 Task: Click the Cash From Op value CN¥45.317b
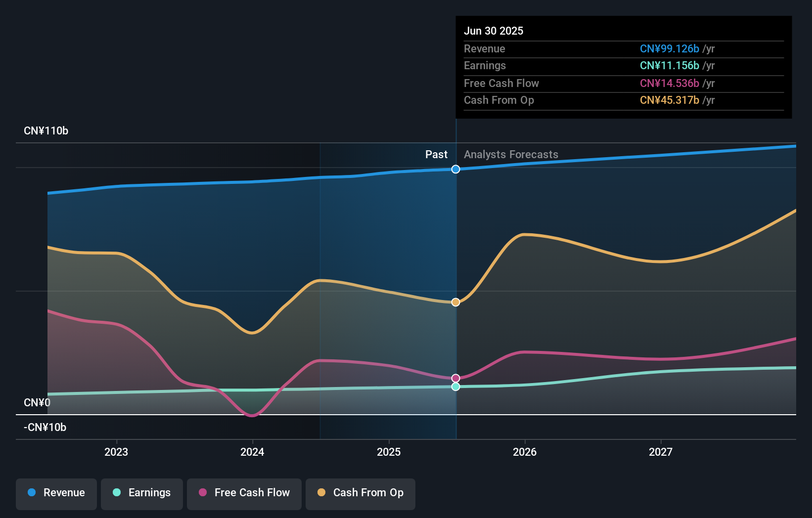(x=670, y=100)
